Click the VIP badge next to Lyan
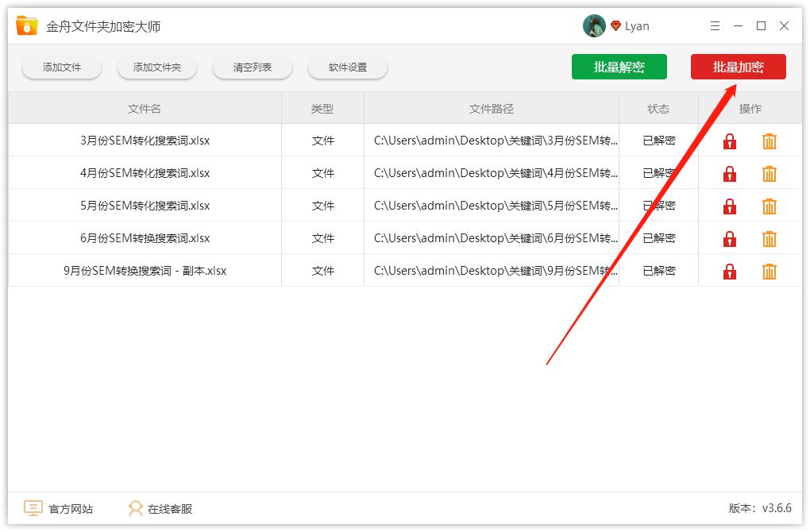 [615, 25]
